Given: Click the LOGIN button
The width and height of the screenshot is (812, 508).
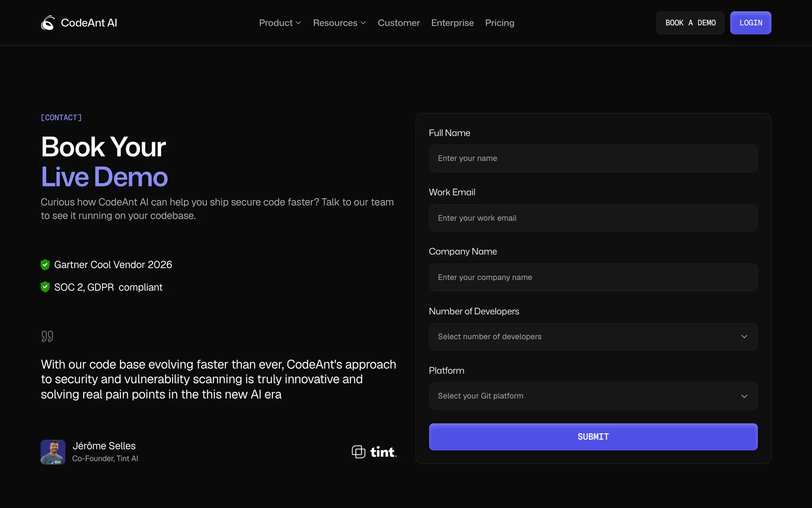Looking at the screenshot, I should coord(751,23).
